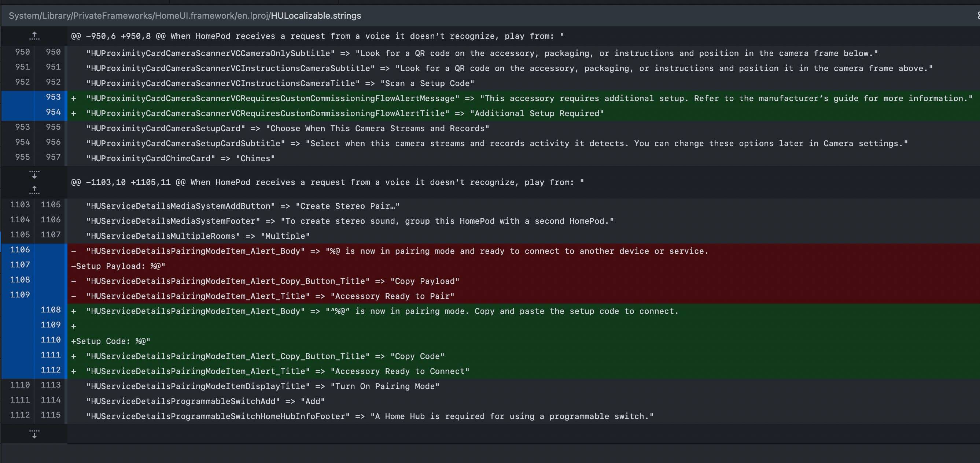Screen dimensions: 980x463
Task: Expand up above the -1103 hunk
Action: click(x=34, y=189)
